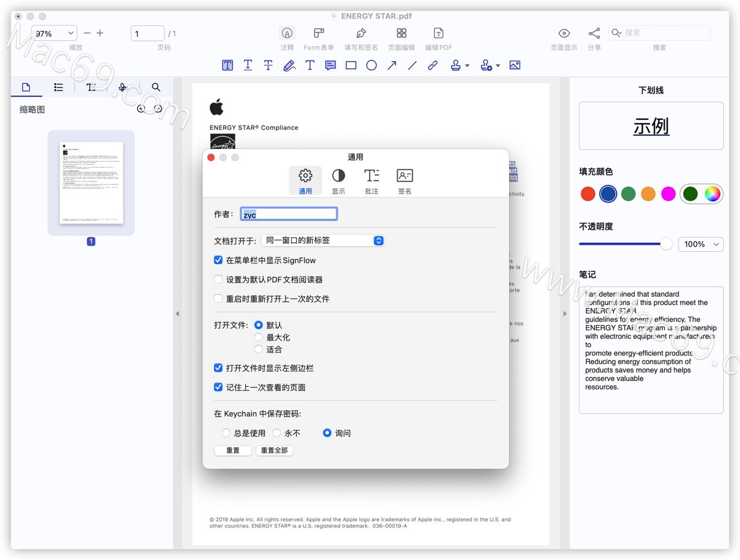Viewport: 740px width, 560px height.
Task: Switch to the 签名 preferences tab
Action: [x=404, y=179]
